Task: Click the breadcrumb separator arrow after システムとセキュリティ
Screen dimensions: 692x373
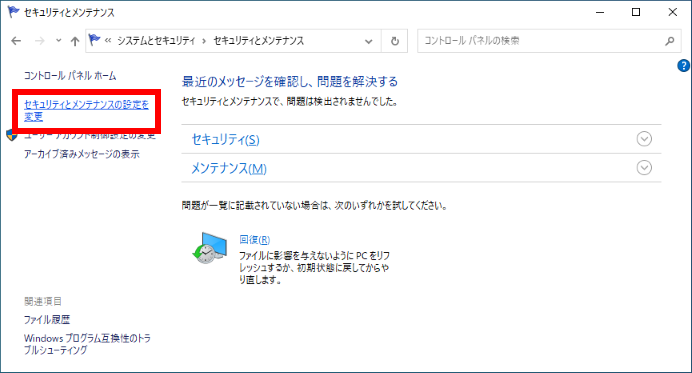Action: (x=204, y=41)
